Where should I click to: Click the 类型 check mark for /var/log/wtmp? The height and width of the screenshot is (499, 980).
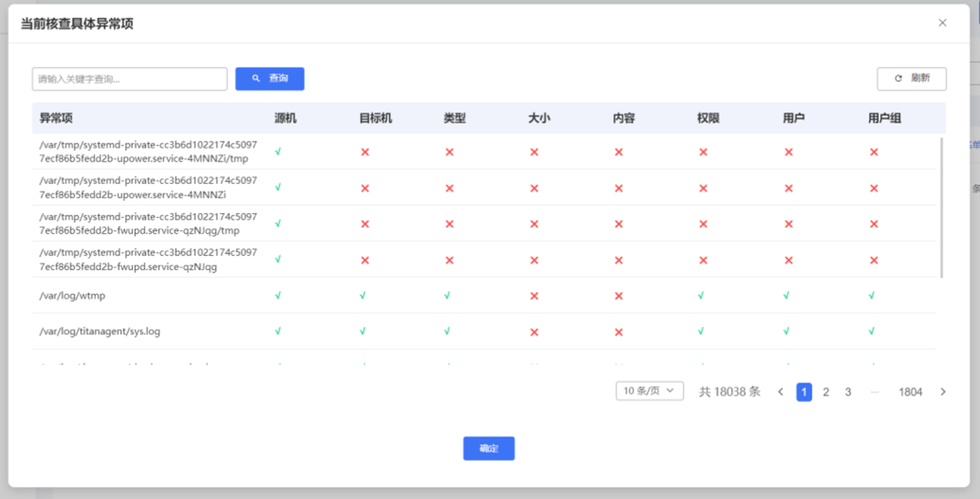[447, 295]
